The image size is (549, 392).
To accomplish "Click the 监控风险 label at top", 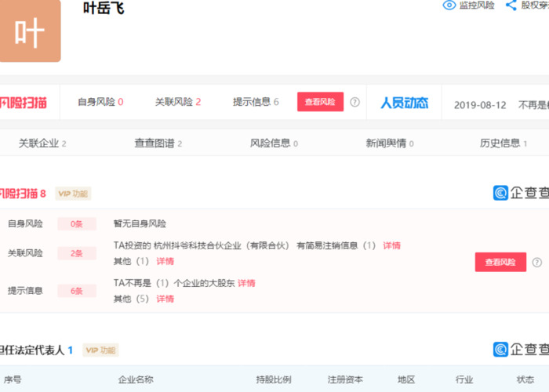I will point(477,5).
